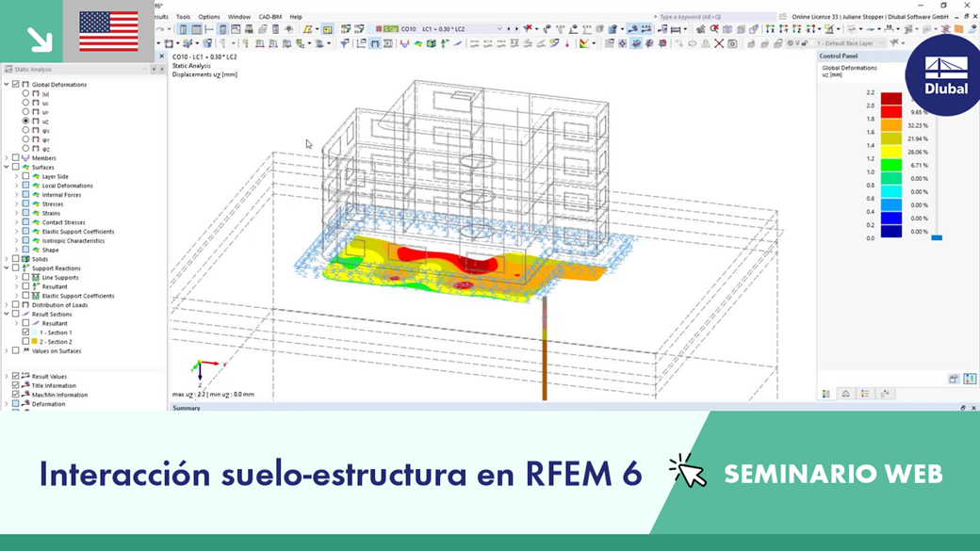
Task: Select Elastic Support Coefficients under Surfaces
Action: pos(78,231)
